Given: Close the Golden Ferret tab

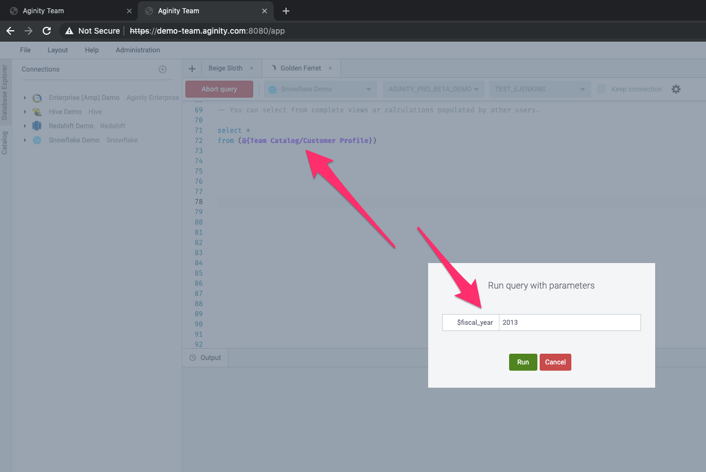Looking at the screenshot, I should [x=330, y=68].
